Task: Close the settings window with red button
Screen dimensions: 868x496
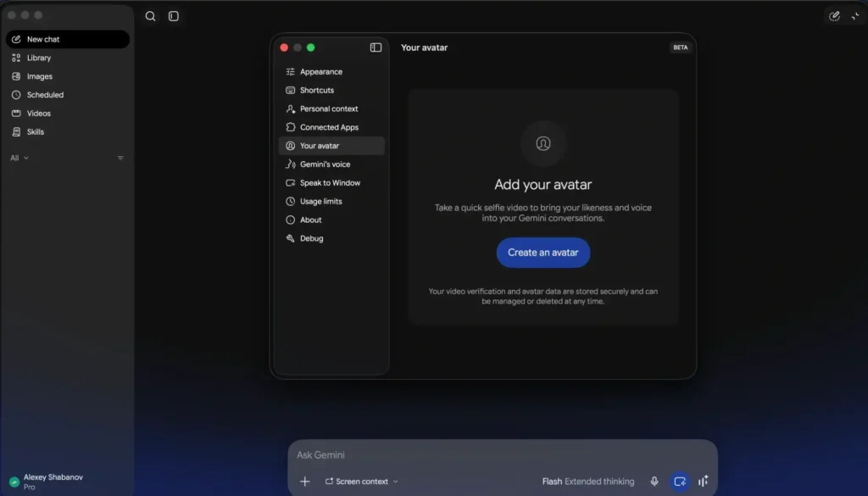Action: tap(284, 47)
